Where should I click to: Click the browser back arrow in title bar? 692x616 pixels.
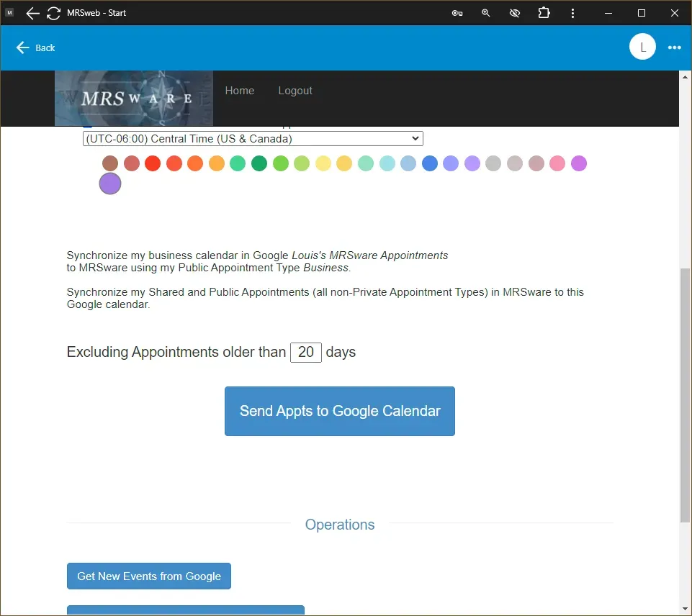[x=32, y=13]
